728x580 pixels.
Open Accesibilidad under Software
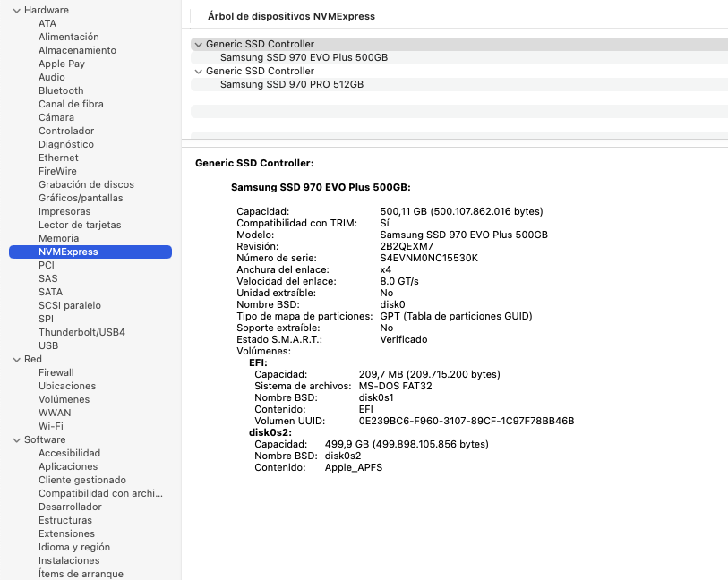click(x=70, y=455)
